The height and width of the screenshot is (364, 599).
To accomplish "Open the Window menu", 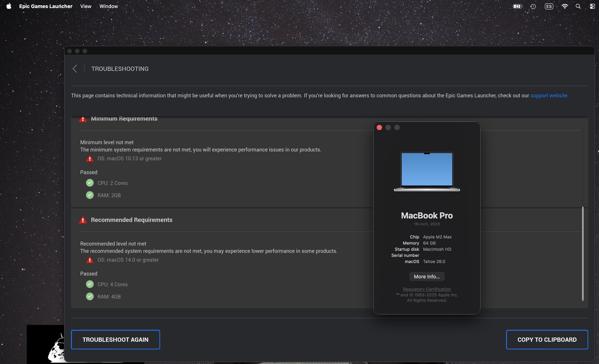I will point(108,6).
